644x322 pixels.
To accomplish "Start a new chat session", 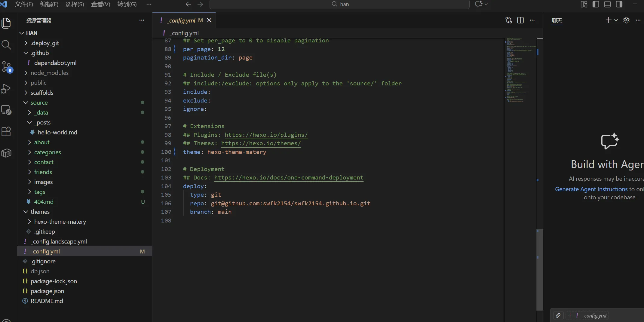I will pos(608,20).
